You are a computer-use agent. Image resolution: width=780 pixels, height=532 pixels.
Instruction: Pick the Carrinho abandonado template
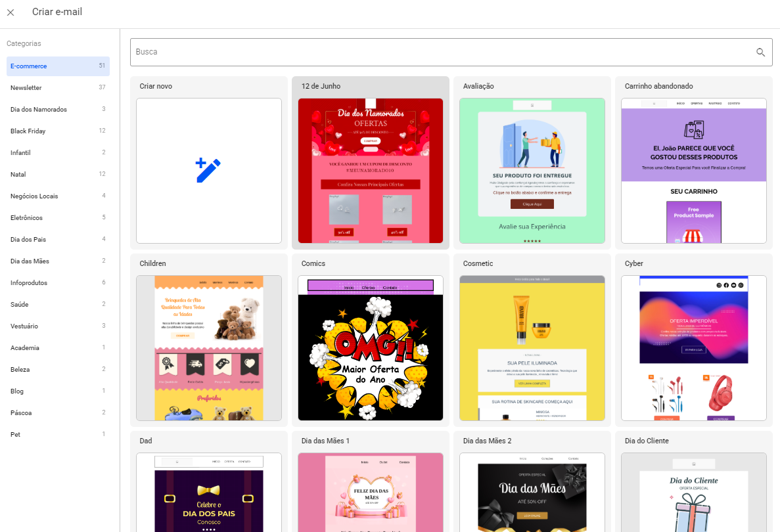693,171
